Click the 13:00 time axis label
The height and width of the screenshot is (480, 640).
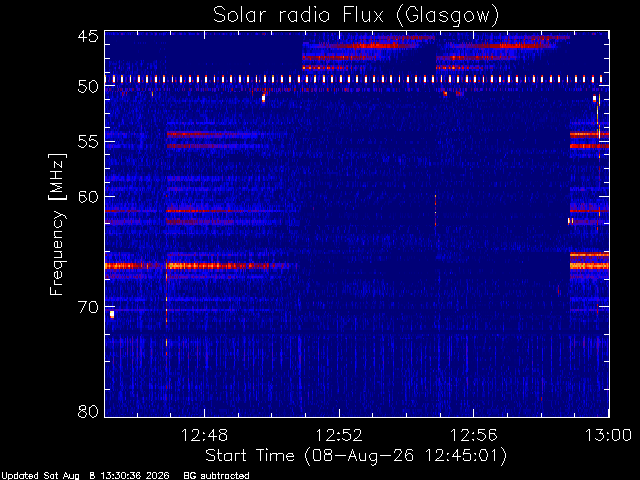pos(608,435)
